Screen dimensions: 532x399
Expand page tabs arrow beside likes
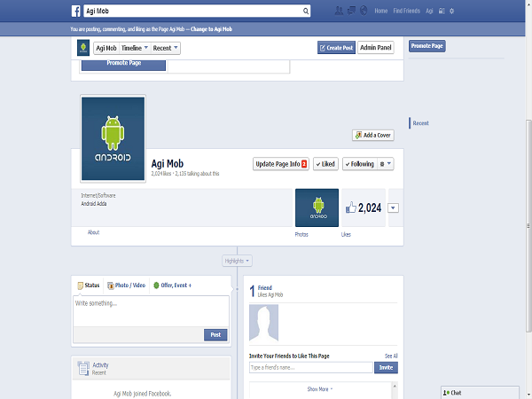393,207
